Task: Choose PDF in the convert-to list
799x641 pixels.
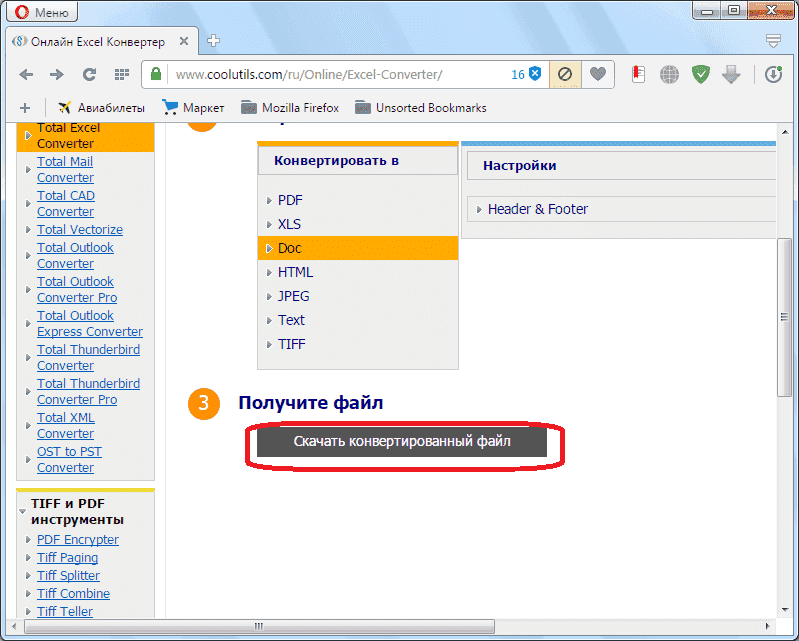Action: click(x=290, y=200)
